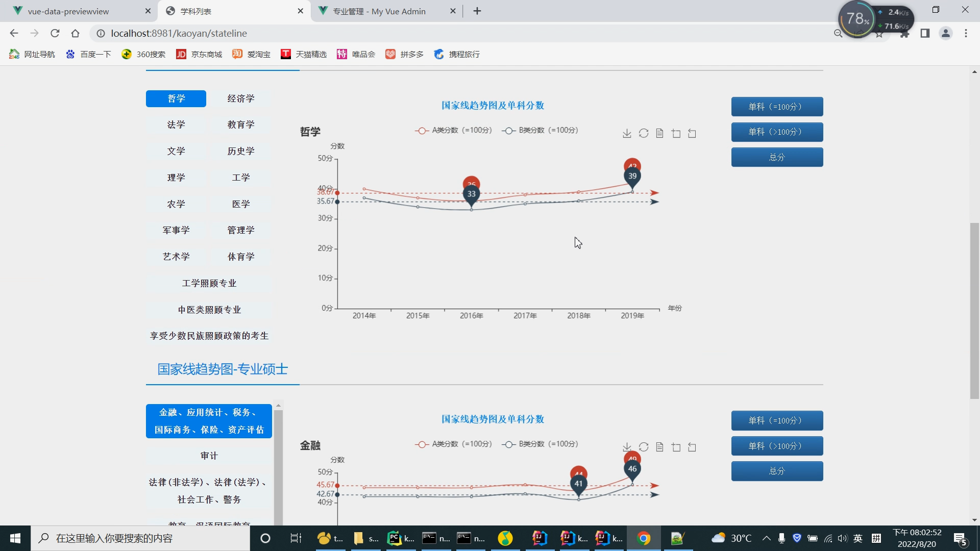Screen dimensions: 980x551
Task: Activate area zoom icon on 哲学 chart
Action: coord(676,133)
